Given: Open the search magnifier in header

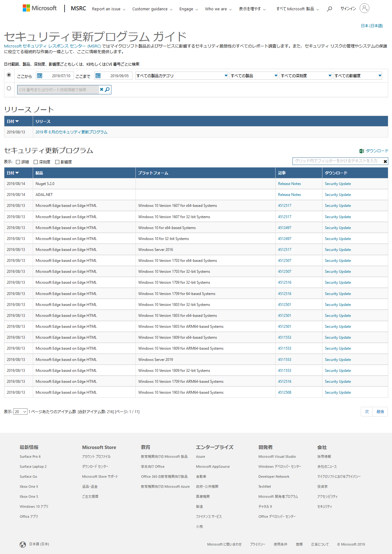Looking at the screenshot, I should (329, 9).
